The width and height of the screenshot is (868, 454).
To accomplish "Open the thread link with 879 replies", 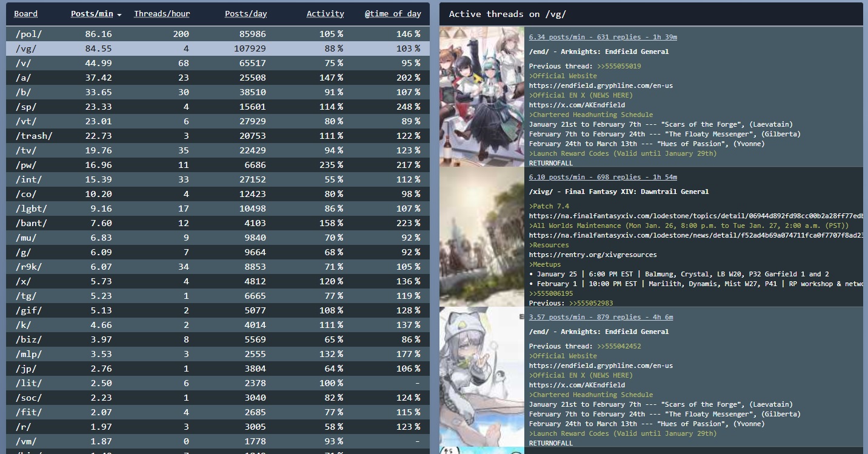I will (x=601, y=317).
